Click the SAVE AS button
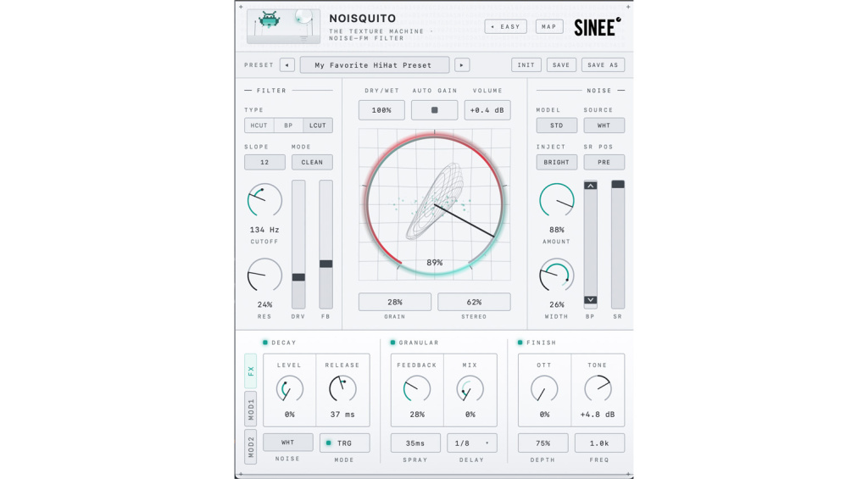The width and height of the screenshot is (868, 479). click(x=603, y=64)
